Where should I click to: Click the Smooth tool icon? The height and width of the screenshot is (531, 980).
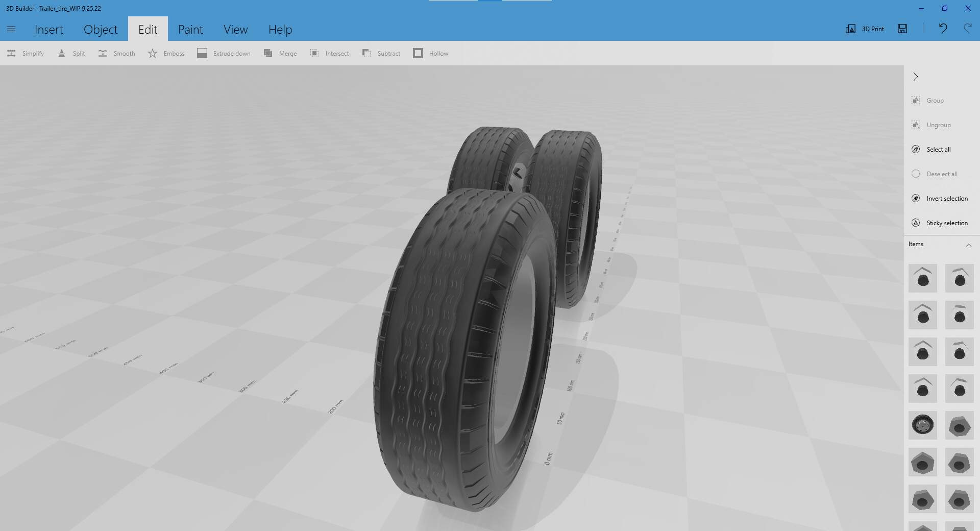(103, 54)
